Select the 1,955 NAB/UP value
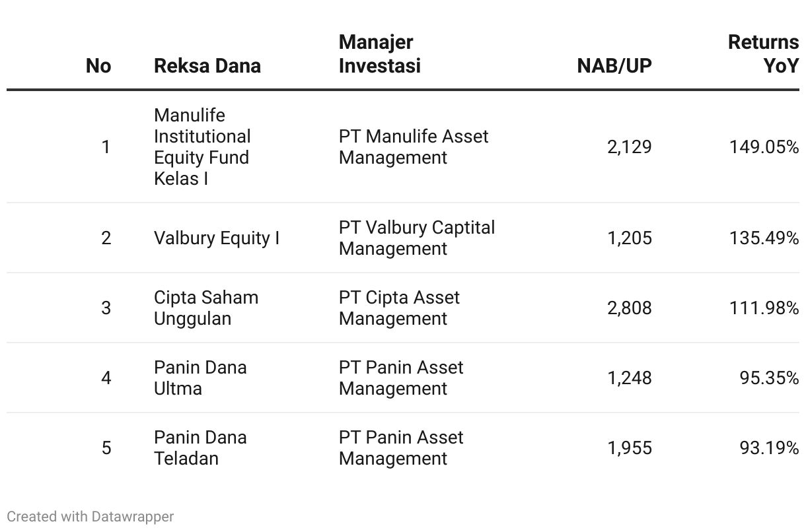This screenshot has height=532, width=806. (630, 448)
